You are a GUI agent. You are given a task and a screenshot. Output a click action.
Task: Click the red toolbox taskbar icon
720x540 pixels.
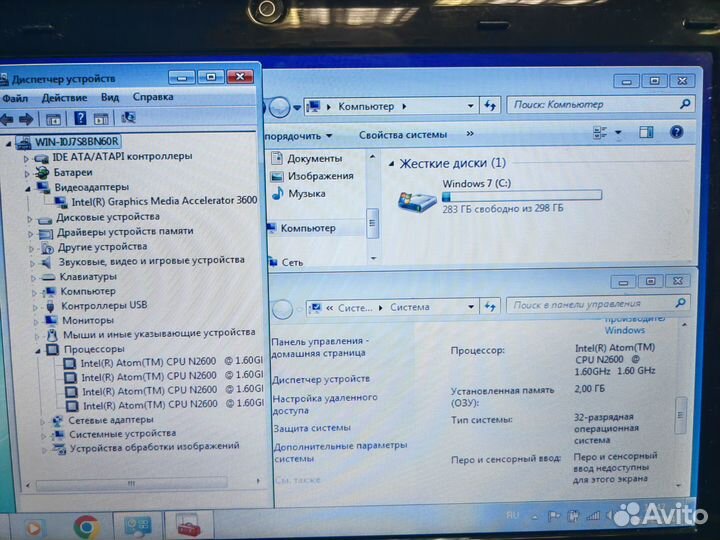click(188, 525)
